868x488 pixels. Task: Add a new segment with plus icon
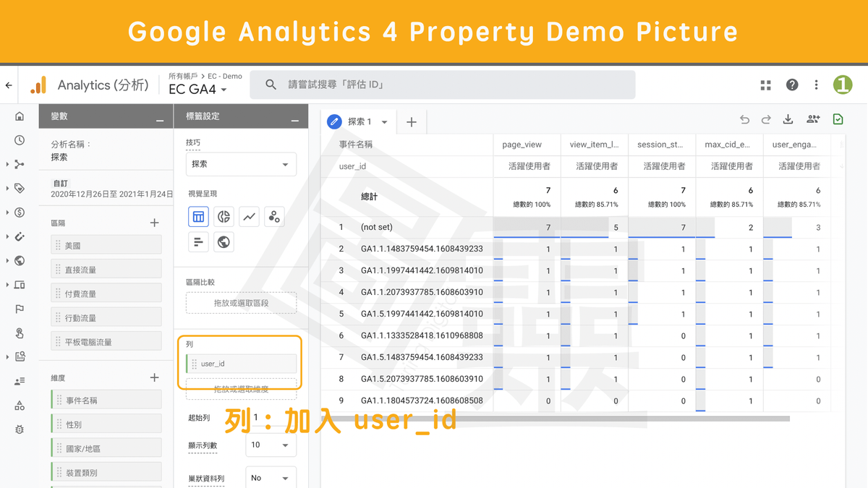[154, 223]
